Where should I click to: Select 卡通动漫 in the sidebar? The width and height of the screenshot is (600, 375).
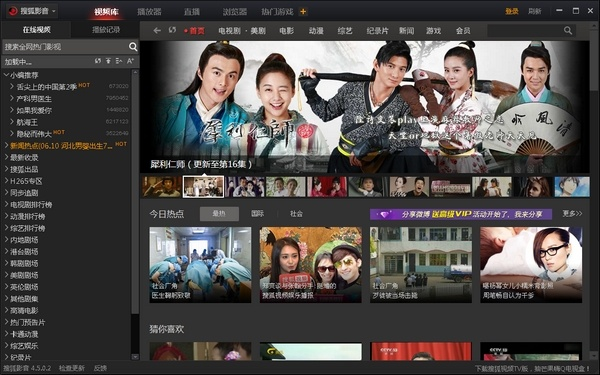pos(24,334)
